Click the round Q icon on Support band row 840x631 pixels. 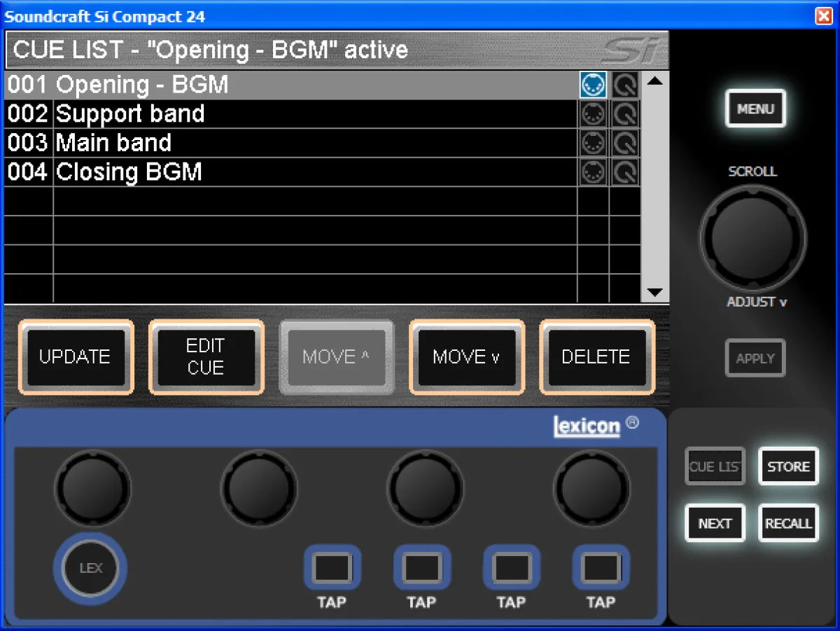[x=624, y=114]
